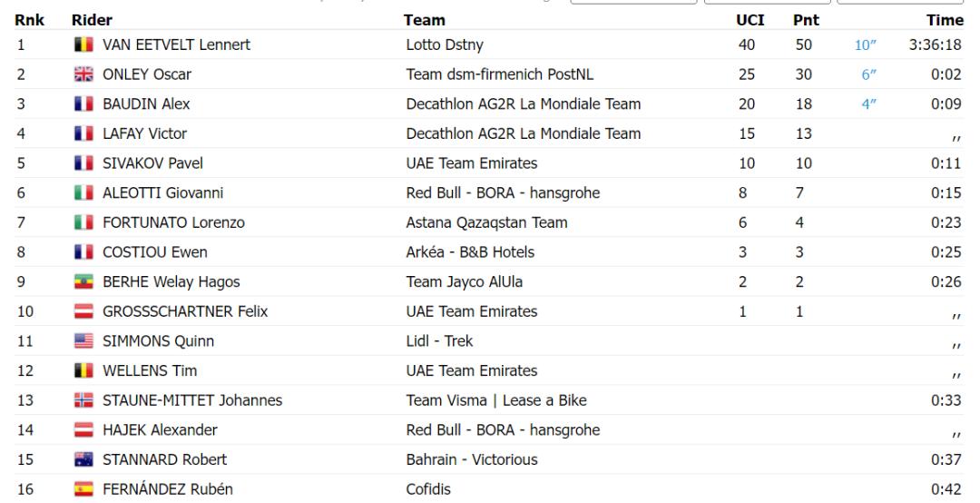Click the 6″ bonus for Onley
This screenshot has width=980, height=503.
click(x=867, y=74)
